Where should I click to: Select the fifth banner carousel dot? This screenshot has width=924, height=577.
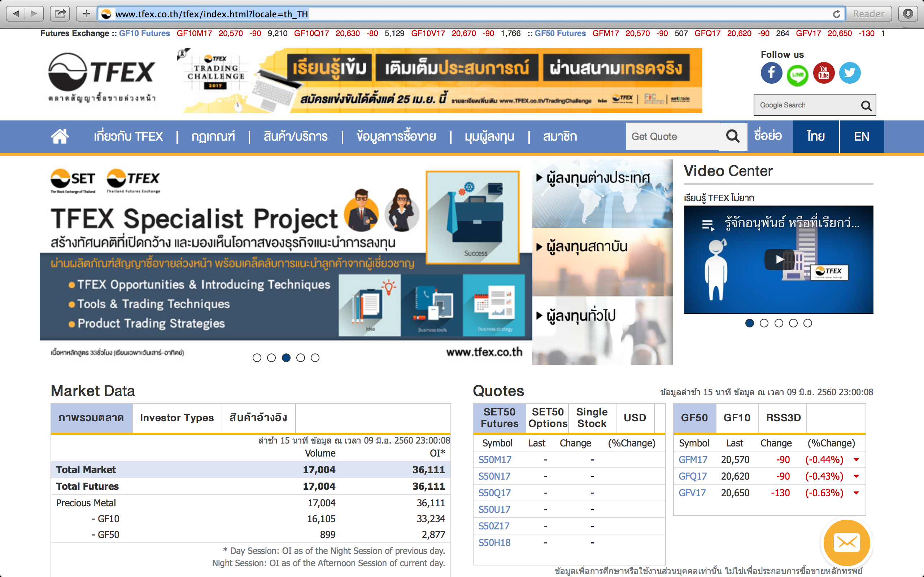(x=315, y=358)
